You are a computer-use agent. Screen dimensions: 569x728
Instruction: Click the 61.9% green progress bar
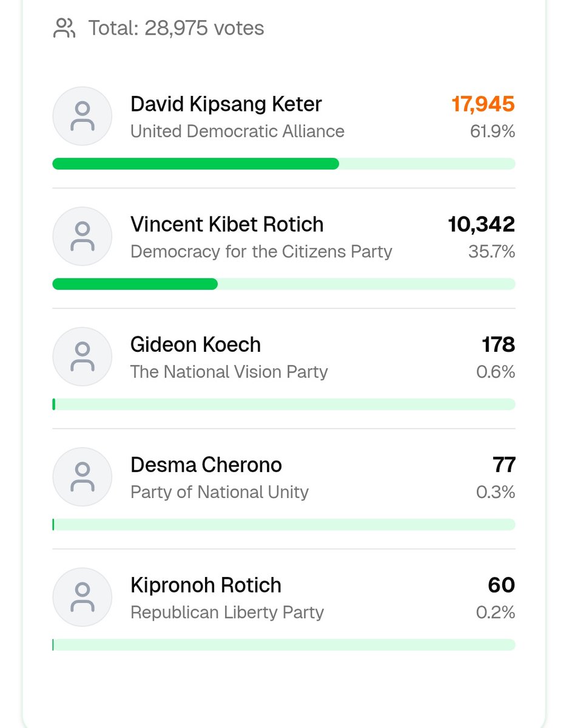pos(284,164)
